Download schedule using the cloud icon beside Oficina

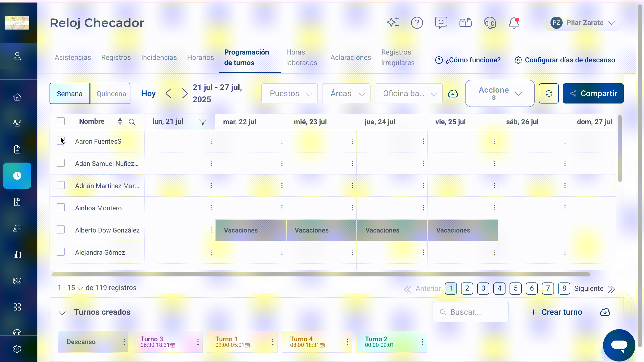[453, 94]
